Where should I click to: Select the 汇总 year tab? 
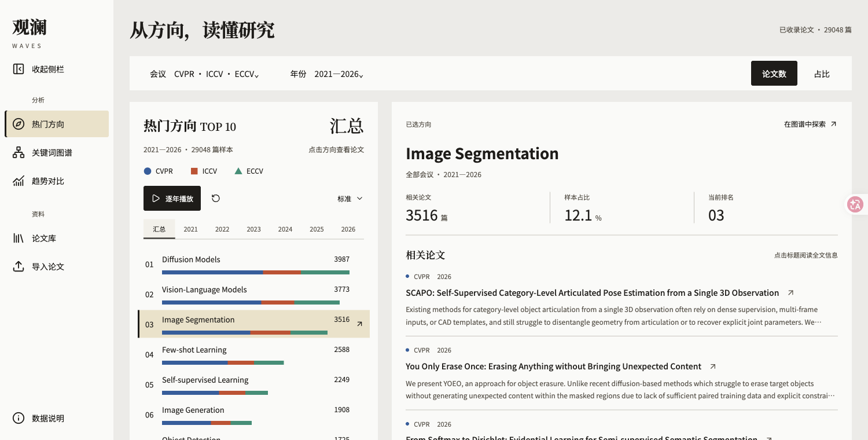pyautogui.click(x=159, y=229)
